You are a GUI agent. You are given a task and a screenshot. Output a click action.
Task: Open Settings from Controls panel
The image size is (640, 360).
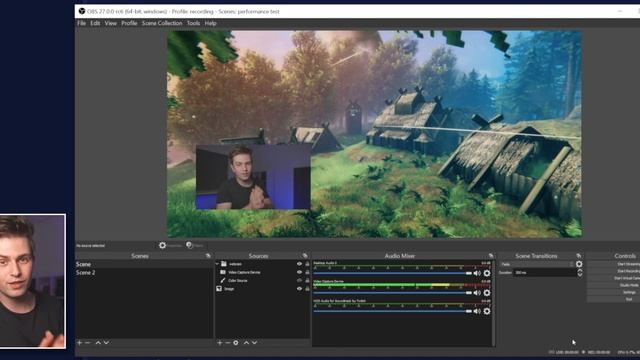click(613, 292)
